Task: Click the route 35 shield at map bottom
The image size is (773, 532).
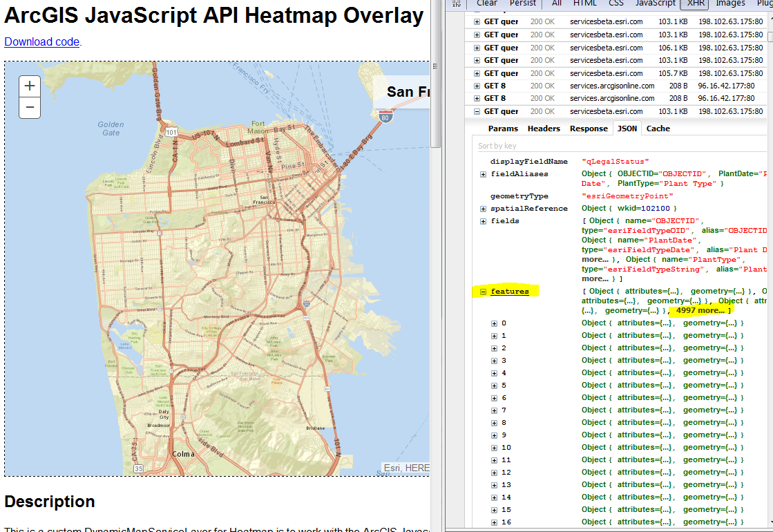Action: click(x=139, y=469)
